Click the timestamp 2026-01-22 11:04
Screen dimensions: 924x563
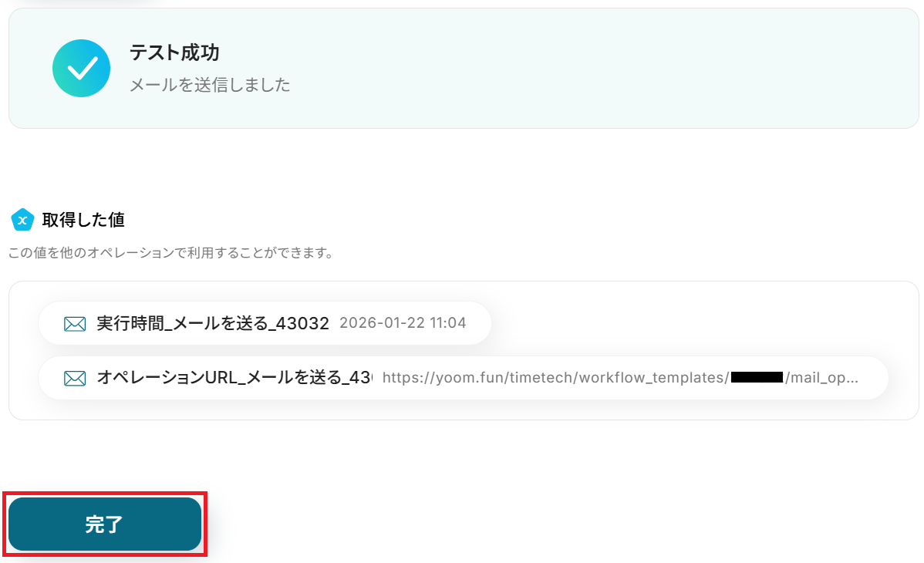click(403, 323)
